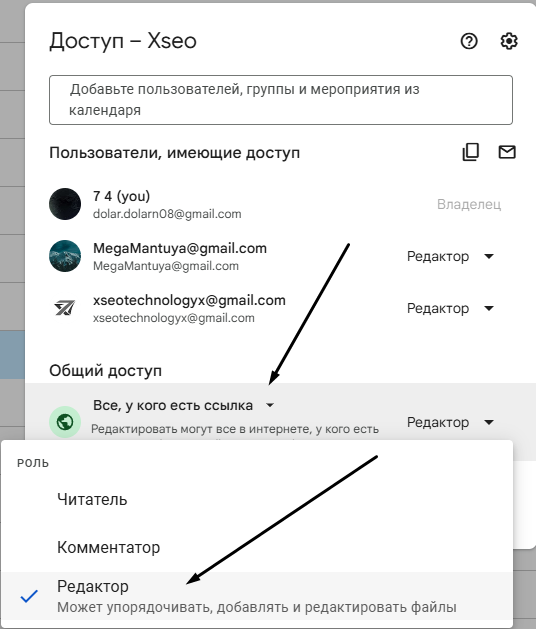Click the copy link icon
536x629 pixels.
471,152
